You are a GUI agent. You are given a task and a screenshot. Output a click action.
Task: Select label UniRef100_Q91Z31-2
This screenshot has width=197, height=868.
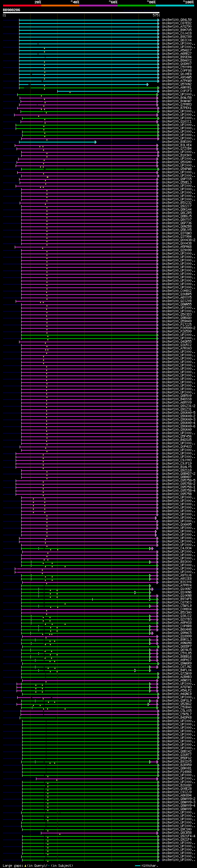(x=179, y=406)
